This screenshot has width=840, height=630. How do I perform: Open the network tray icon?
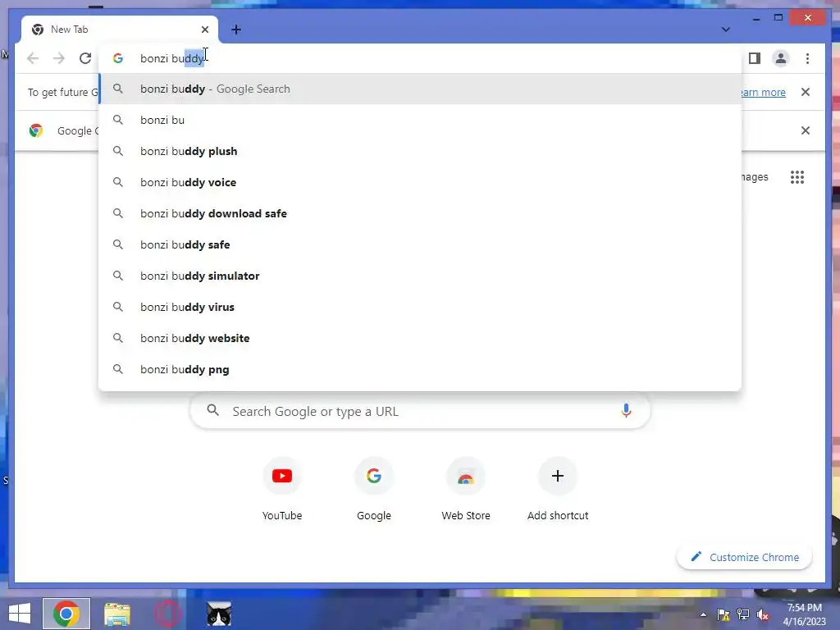743,614
